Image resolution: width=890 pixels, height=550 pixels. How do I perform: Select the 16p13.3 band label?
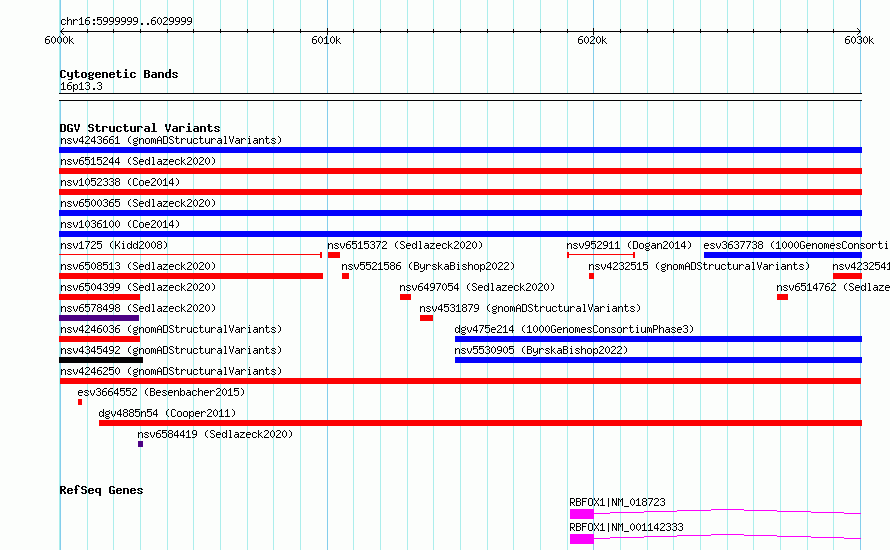click(x=81, y=86)
